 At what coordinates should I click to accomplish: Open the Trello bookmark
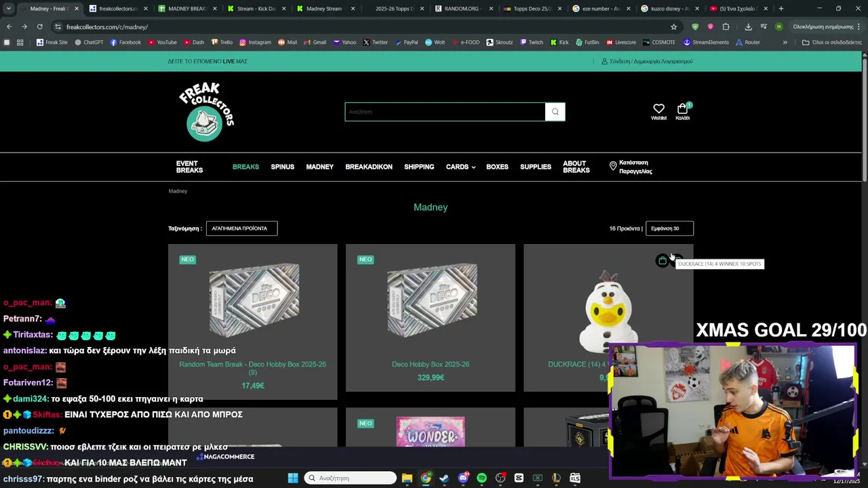[221, 42]
